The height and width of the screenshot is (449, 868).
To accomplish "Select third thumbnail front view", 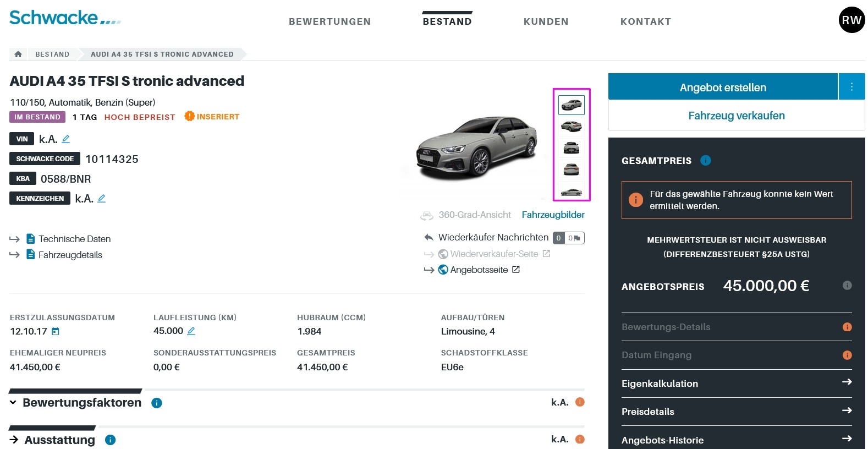I will coord(572,147).
